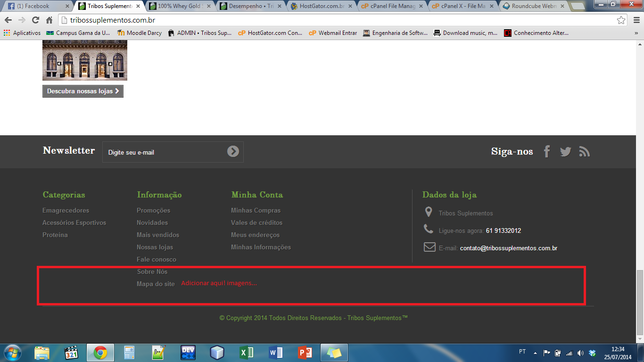Image resolution: width=644 pixels, height=362 pixels.
Task: Open Excel from the taskbar
Action: [247, 353]
